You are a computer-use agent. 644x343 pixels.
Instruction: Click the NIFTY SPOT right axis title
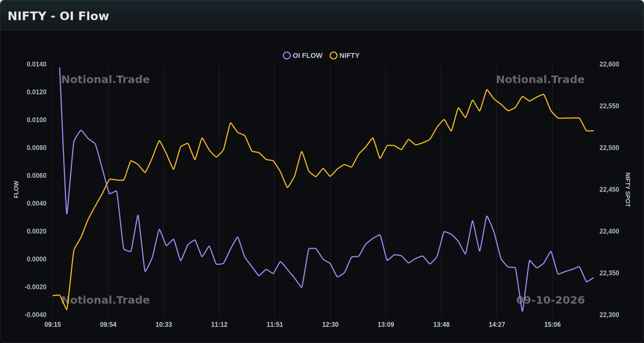(628, 190)
